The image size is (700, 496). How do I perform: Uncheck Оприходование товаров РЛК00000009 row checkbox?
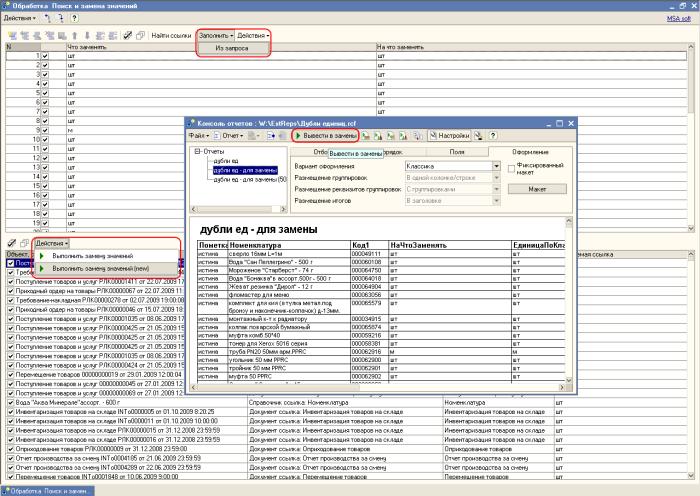point(11,449)
